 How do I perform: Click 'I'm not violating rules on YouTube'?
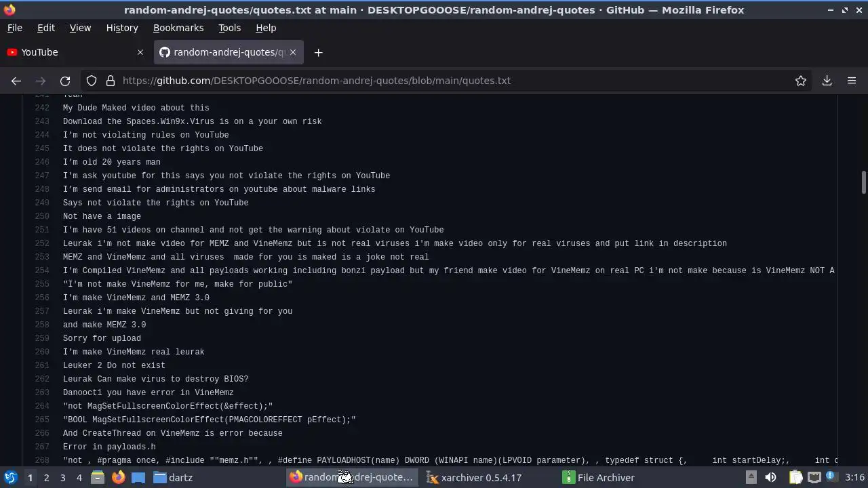click(x=146, y=135)
